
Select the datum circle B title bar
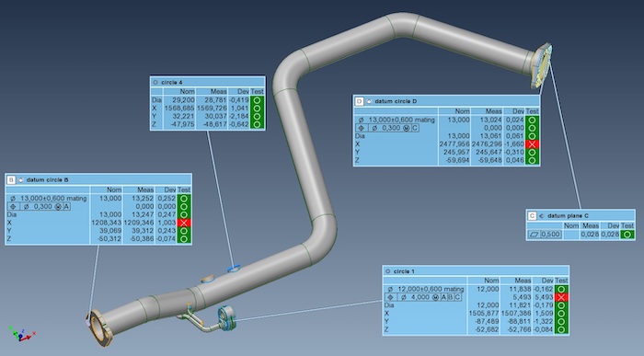click(98, 180)
